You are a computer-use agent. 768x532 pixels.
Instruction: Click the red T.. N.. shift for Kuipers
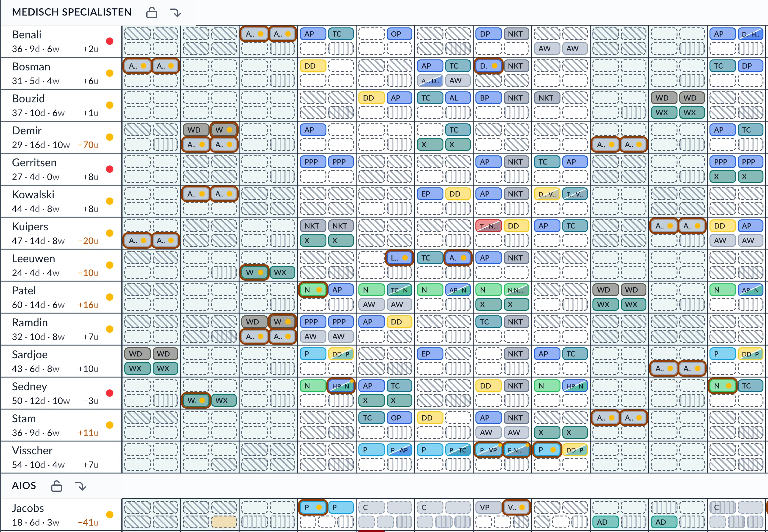click(x=488, y=226)
